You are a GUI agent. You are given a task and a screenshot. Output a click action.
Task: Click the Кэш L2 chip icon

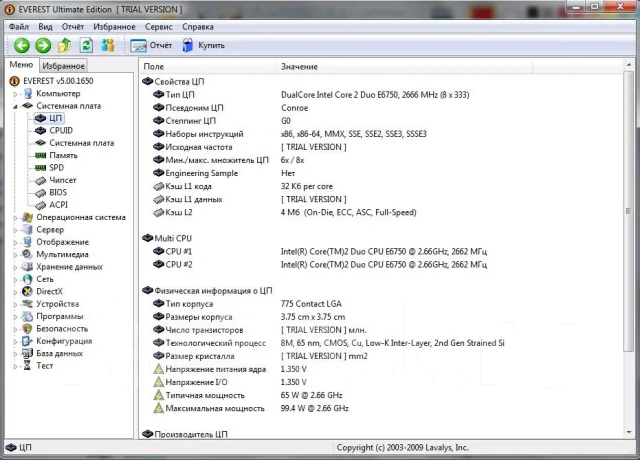(158, 213)
